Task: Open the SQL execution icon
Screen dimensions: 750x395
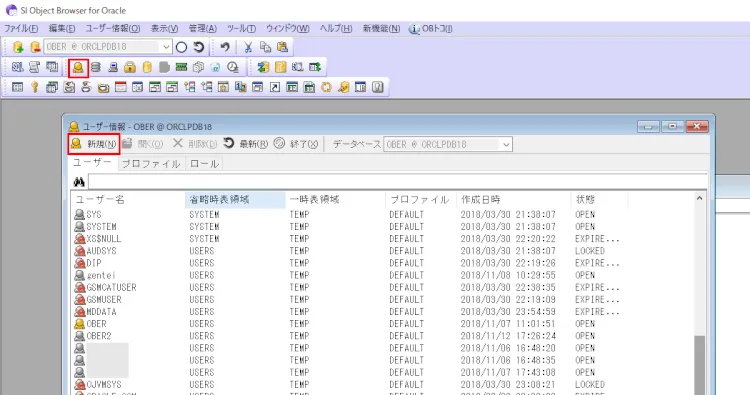Action: tap(18, 67)
